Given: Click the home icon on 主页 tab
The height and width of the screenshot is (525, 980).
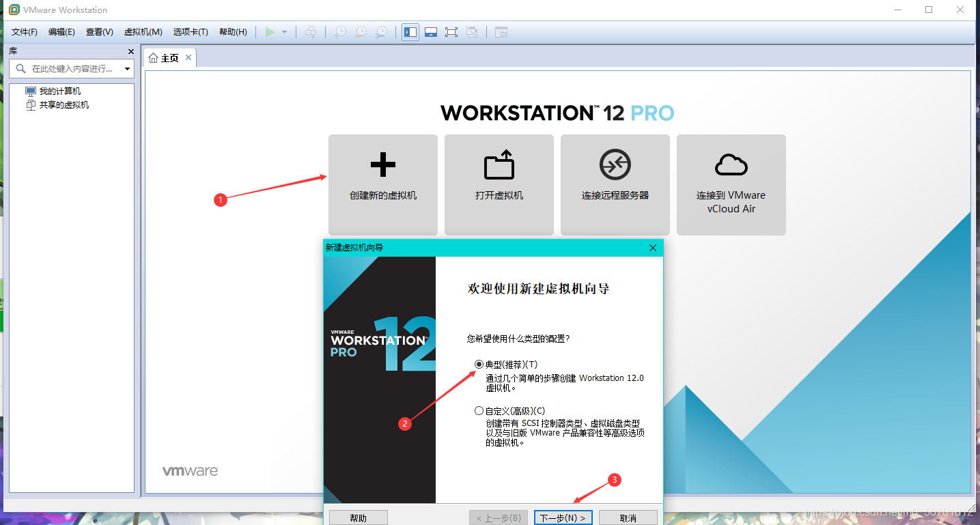Looking at the screenshot, I should (x=153, y=58).
